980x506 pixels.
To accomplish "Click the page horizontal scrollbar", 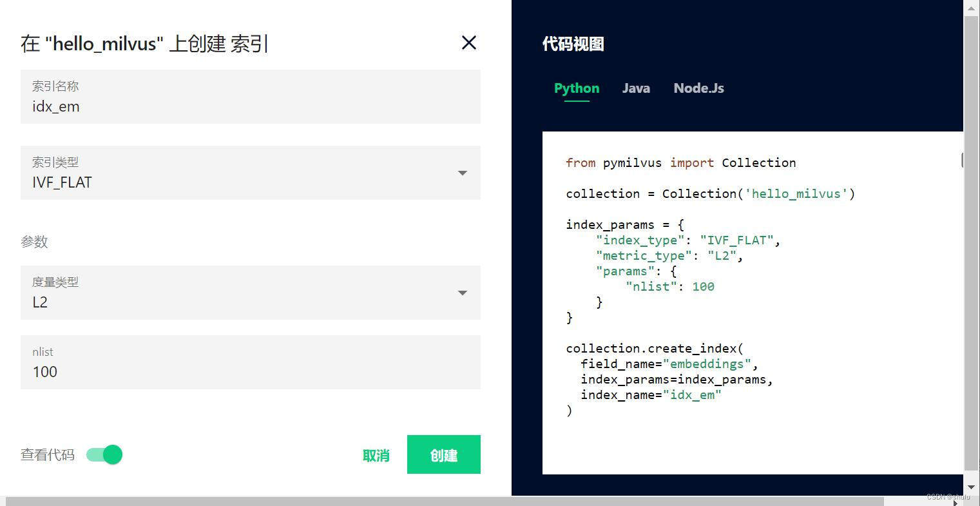I will click(x=445, y=501).
